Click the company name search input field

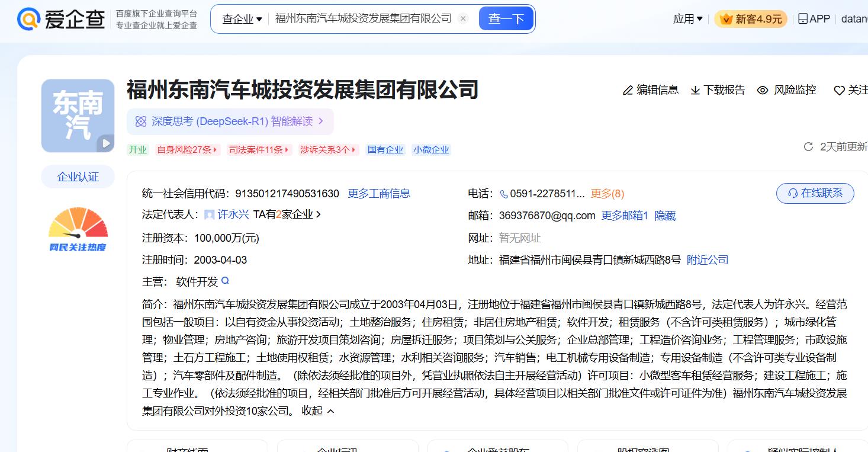tap(362, 19)
